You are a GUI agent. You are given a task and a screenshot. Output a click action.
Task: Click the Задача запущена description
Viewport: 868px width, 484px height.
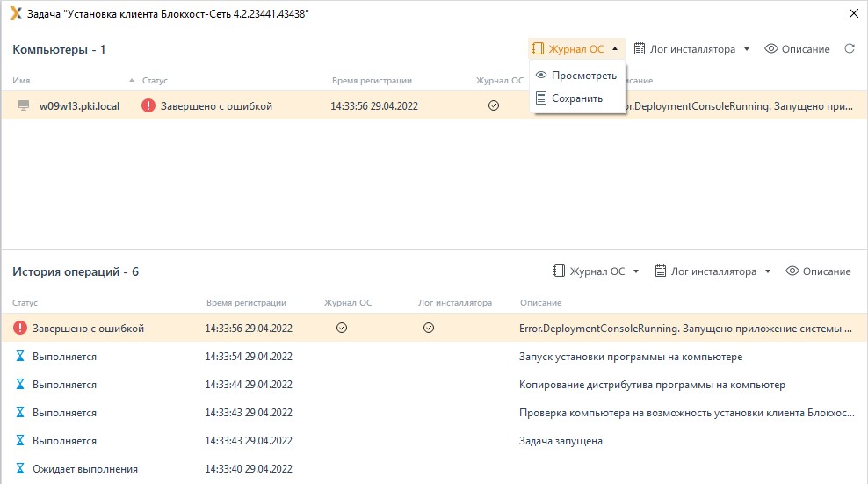(x=561, y=441)
